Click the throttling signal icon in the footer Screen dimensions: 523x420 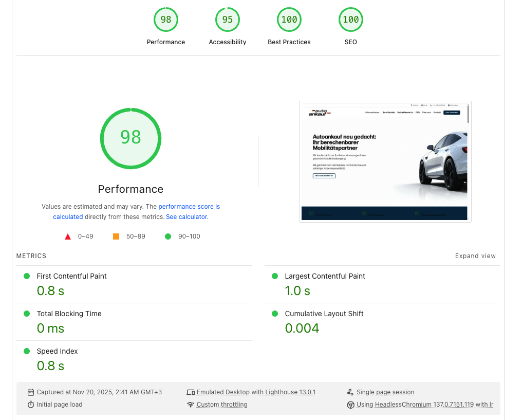tap(191, 405)
